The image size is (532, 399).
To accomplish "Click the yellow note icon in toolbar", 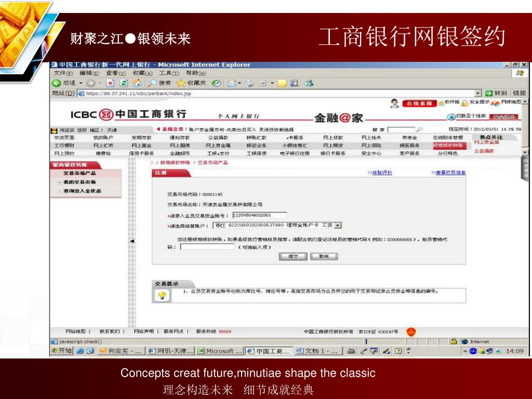I will (x=282, y=83).
